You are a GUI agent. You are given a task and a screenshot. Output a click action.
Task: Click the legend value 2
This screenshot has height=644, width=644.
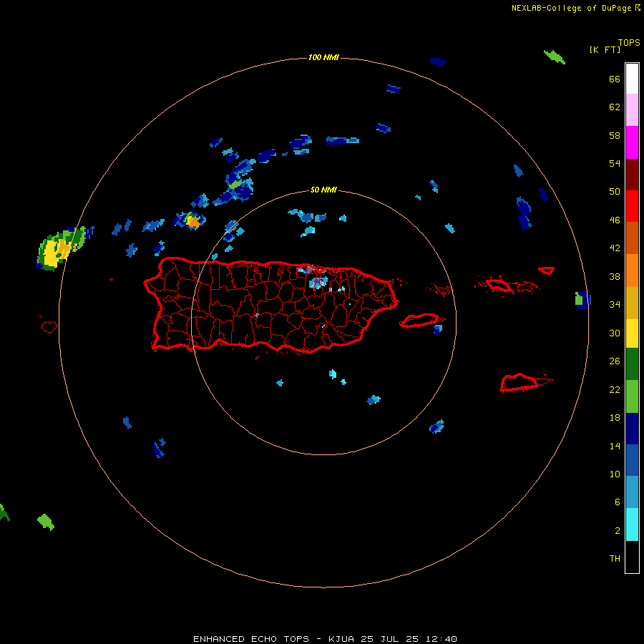(618, 530)
